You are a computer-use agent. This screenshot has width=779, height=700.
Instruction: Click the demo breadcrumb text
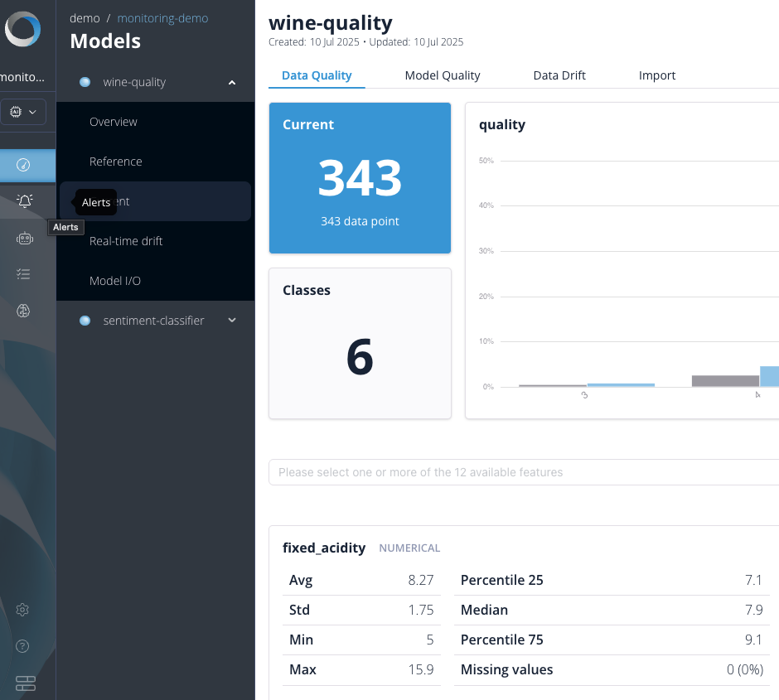point(85,18)
